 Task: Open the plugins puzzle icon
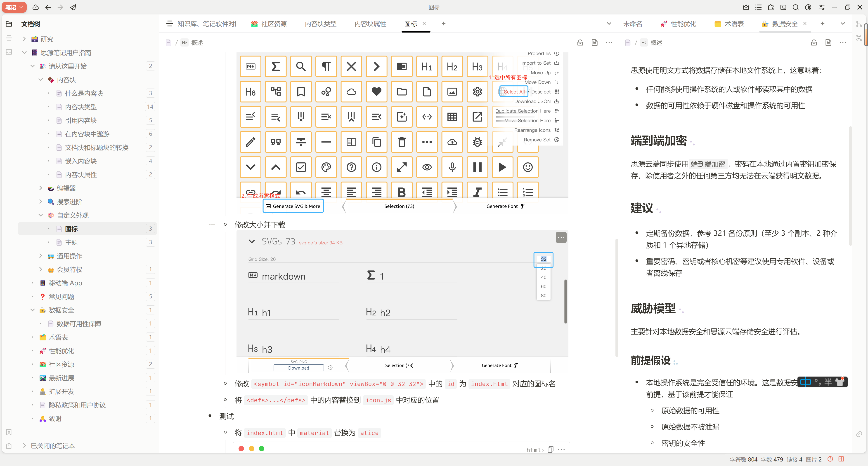click(x=771, y=7)
